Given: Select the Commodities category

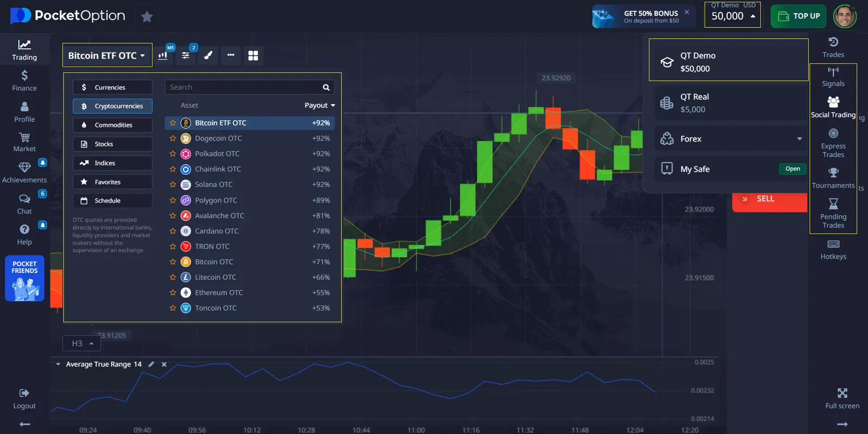Looking at the screenshot, I should [112, 125].
